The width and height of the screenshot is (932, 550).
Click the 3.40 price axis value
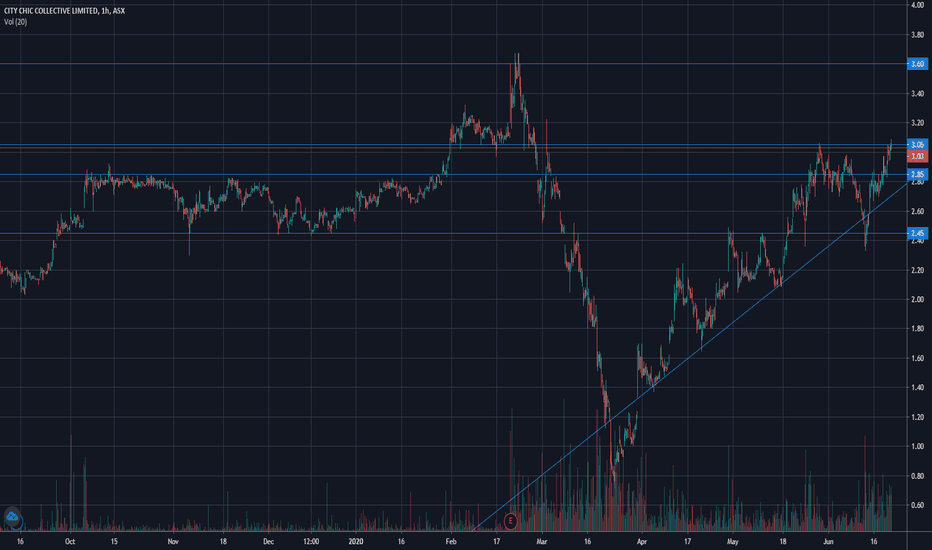pyautogui.click(x=917, y=94)
